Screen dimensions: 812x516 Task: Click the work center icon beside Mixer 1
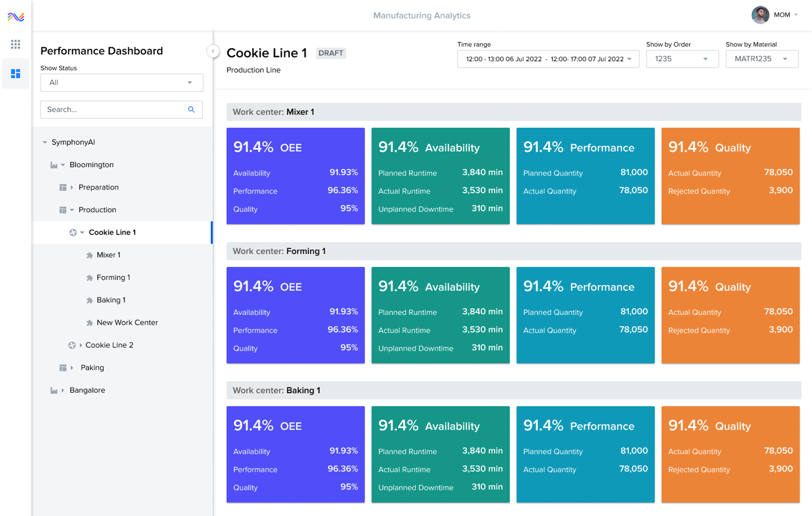89,255
